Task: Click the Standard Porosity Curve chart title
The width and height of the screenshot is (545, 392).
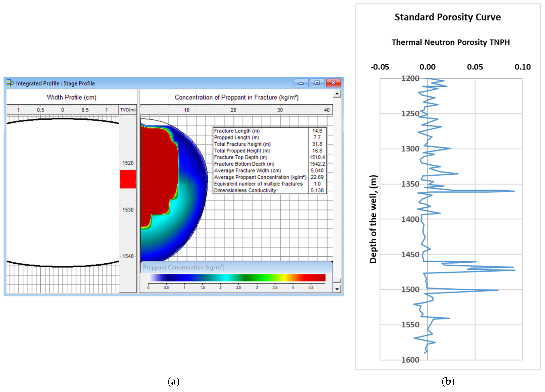Action: click(448, 17)
